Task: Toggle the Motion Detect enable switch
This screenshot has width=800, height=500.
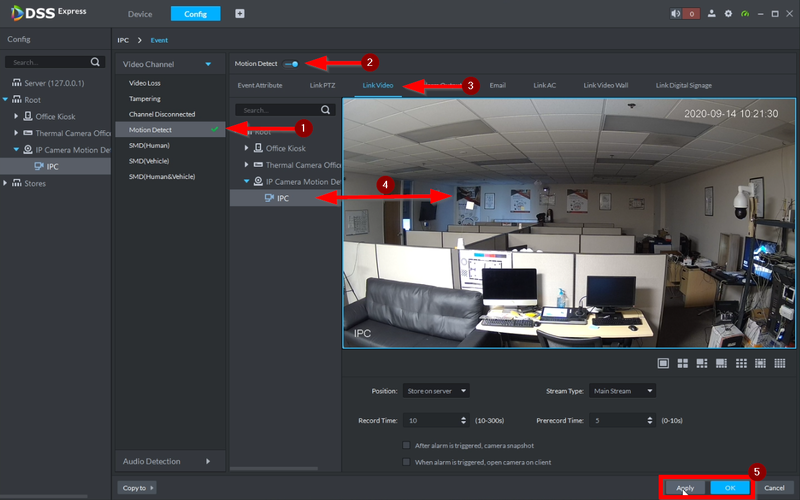Action: click(x=291, y=63)
